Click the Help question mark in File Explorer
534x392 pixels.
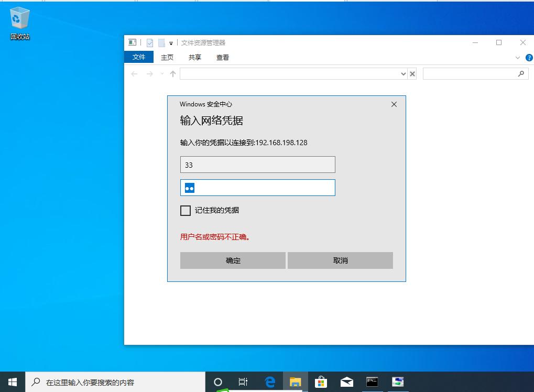pos(529,58)
